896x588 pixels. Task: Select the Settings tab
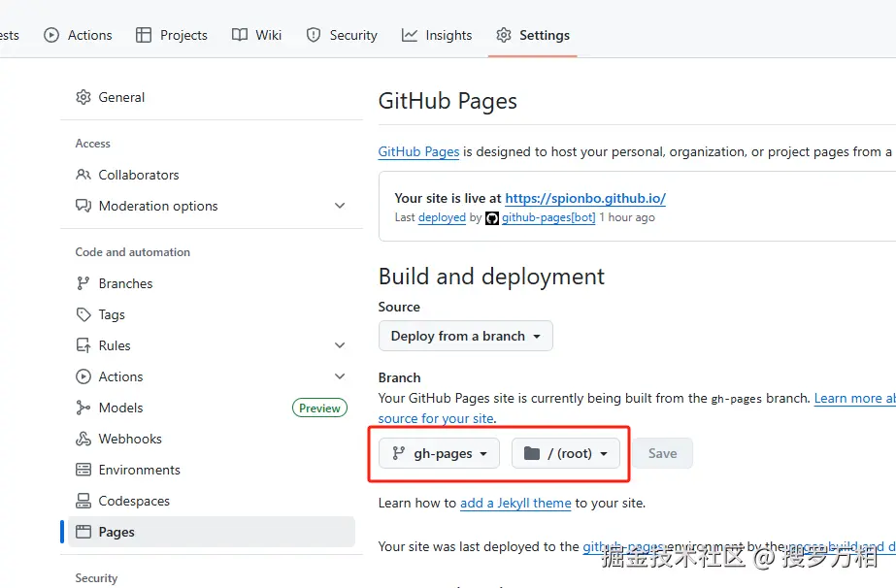533,35
